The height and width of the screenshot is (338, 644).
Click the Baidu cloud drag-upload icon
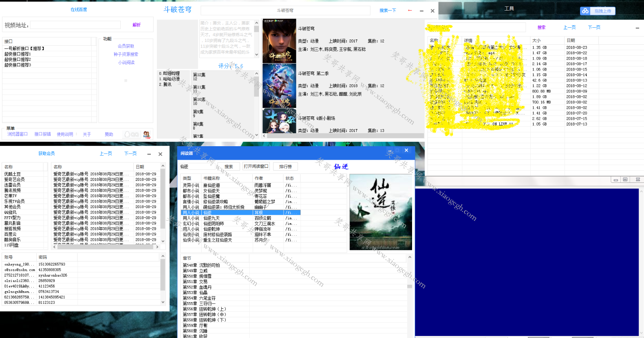pyautogui.click(x=585, y=11)
